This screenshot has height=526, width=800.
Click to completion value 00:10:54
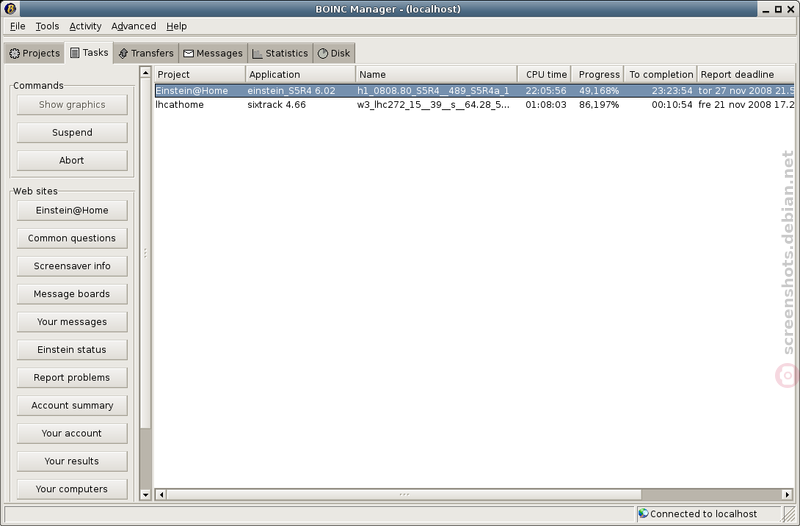coord(672,105)
